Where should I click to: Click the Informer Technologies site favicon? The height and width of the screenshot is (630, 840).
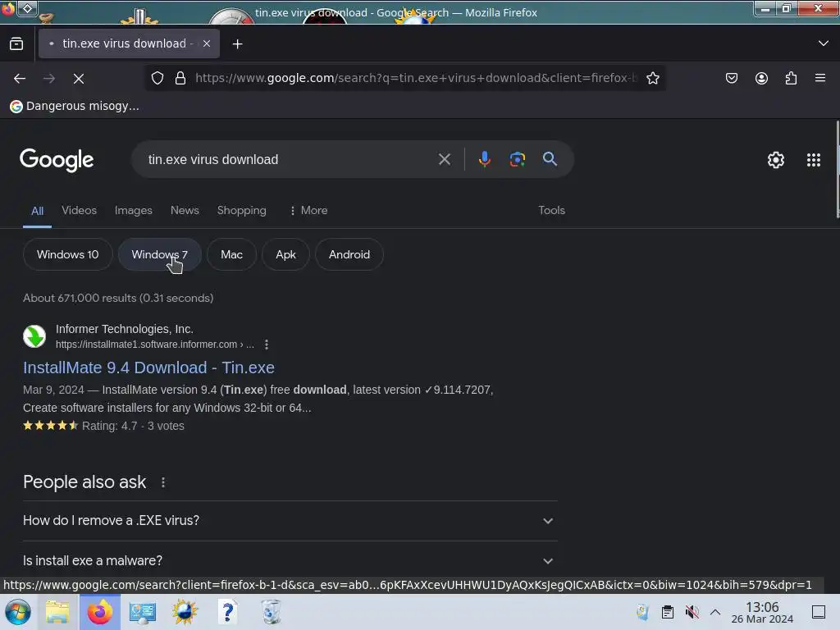(34, 336)
